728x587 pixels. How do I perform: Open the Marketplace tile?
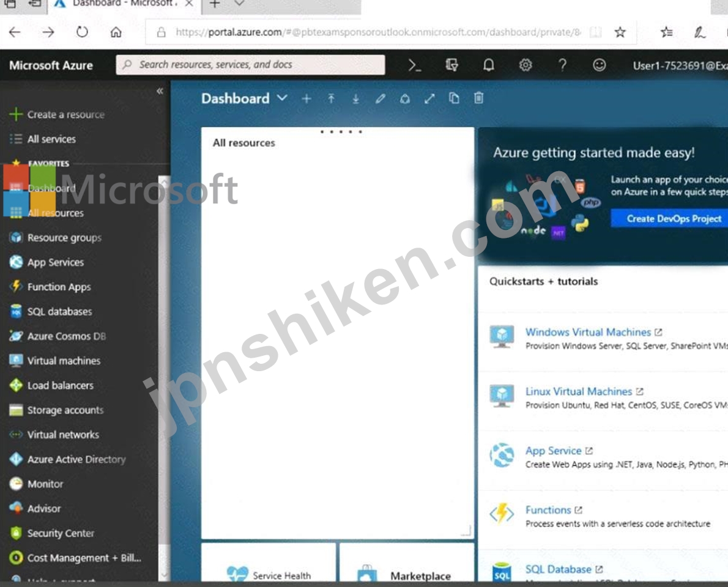coord(407,563)
